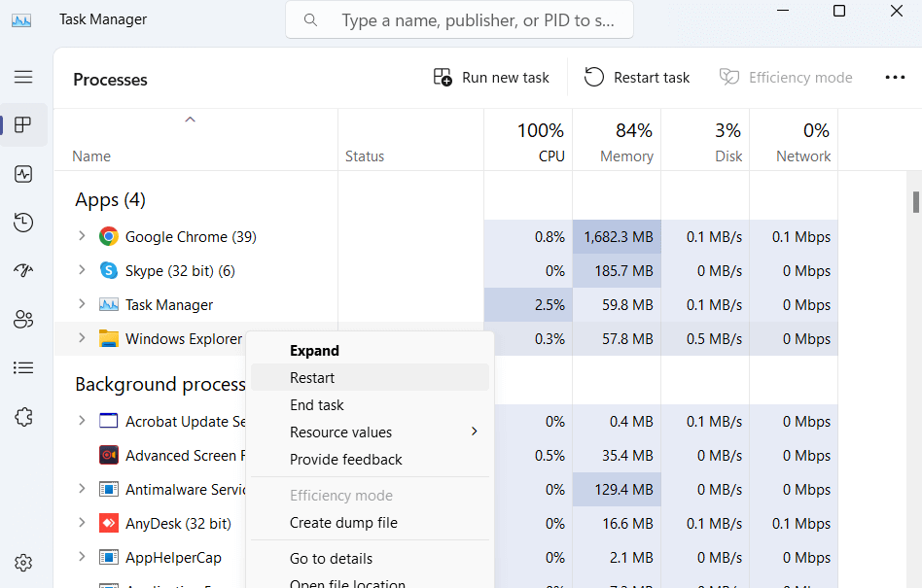Select the Apps (4) group heading
922x588 pixels.
(110, 199)
